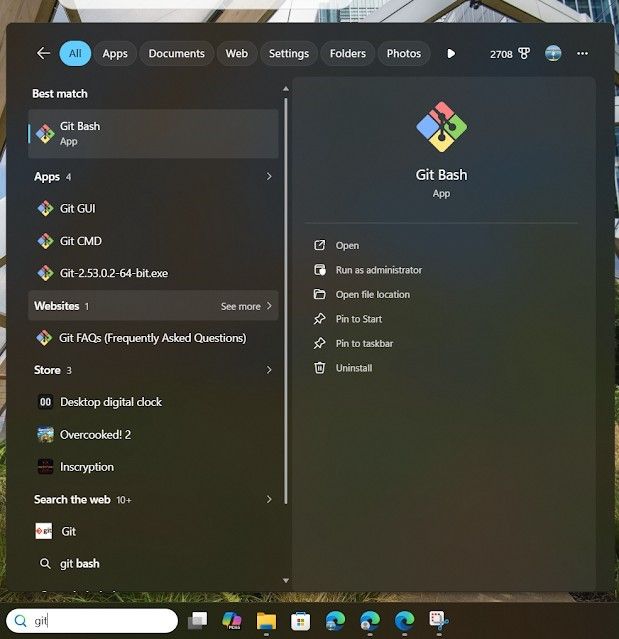Open the Git GUI app result
This screenshot has width=619, height=639.
pos(78,209)
